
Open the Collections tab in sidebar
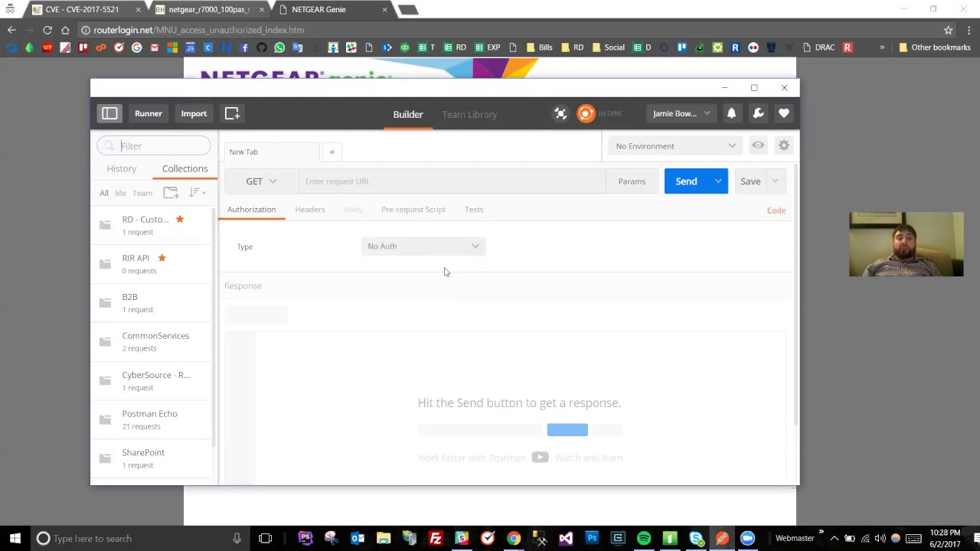point(185,168)
